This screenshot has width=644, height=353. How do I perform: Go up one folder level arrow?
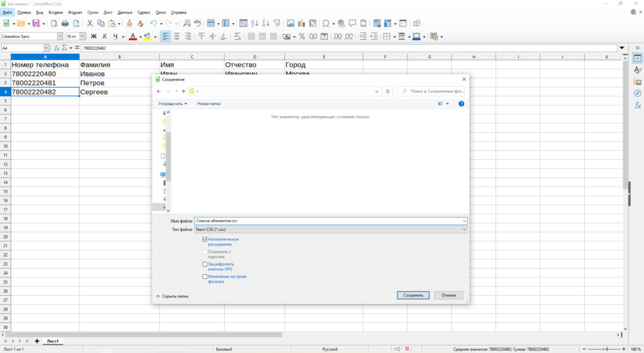183,91
